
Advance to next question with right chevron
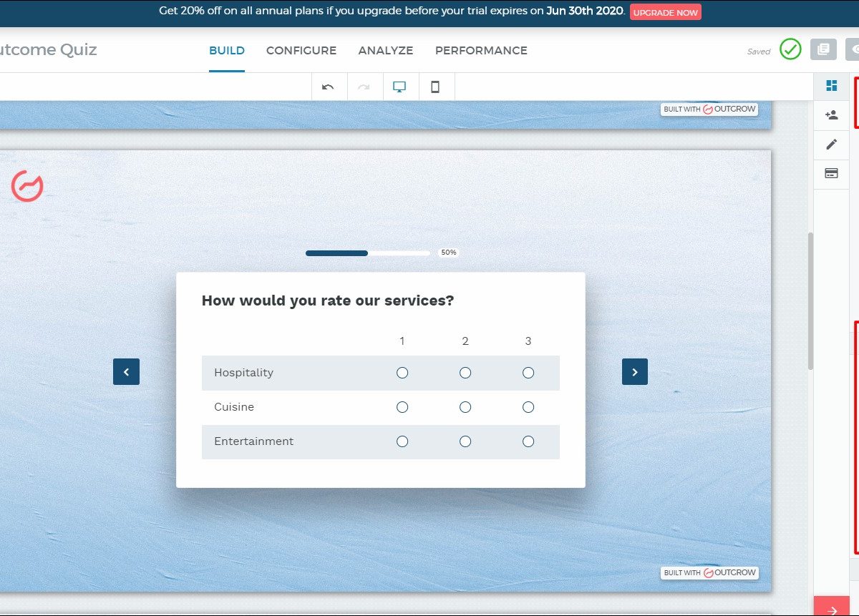tap(635, 372)
